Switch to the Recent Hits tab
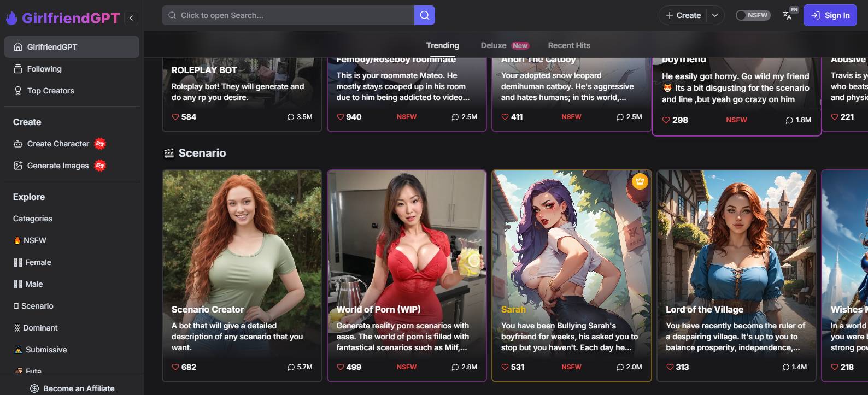The height and width of the screenshot is (395, 868). (569, 45)
